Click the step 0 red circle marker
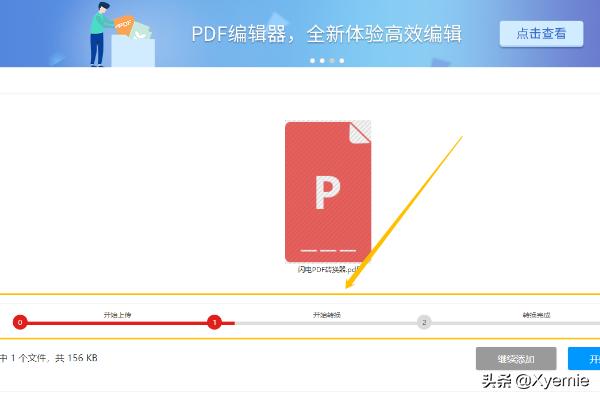Viewport: 600px width, 400px height. click(x=20, y=322)
